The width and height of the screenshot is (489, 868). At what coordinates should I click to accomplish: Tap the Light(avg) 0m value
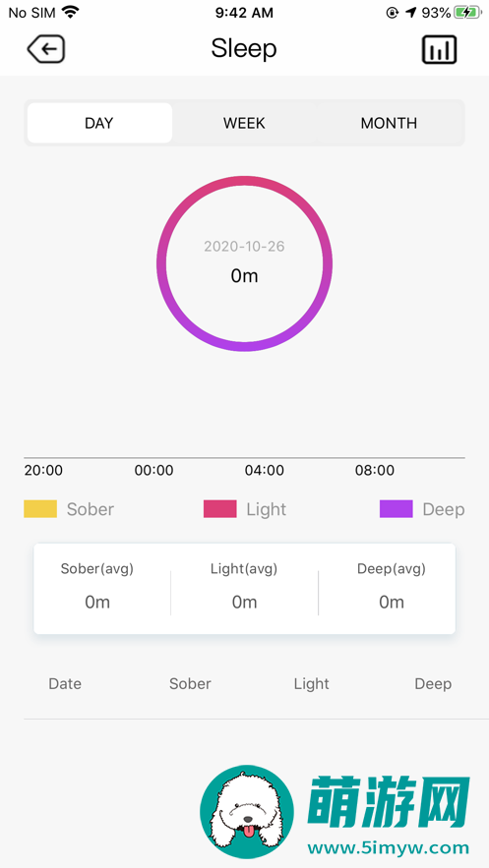tap(244, 602)
